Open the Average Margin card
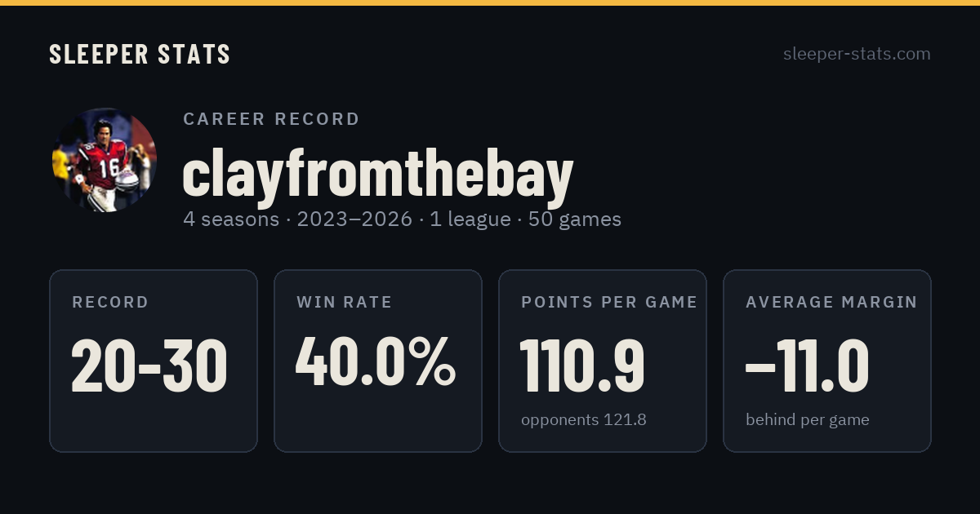 [x=827, y=361]
